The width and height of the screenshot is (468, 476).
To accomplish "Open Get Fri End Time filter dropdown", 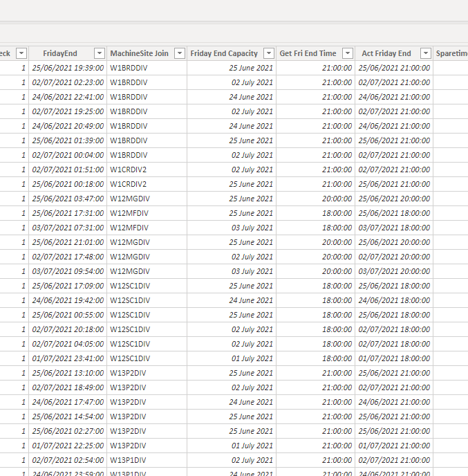I will pos(348,53).
